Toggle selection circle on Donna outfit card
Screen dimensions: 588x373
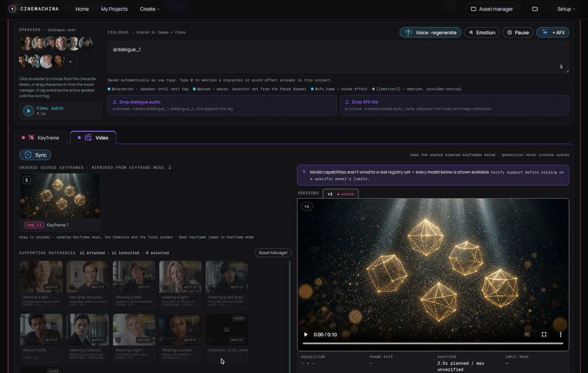(x=25, y=287)
